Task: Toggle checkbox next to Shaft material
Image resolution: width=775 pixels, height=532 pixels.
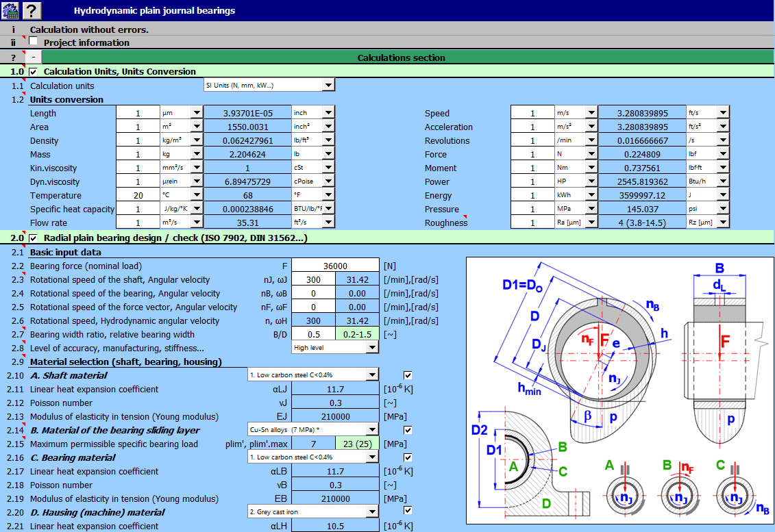Action: click(408, 375)
